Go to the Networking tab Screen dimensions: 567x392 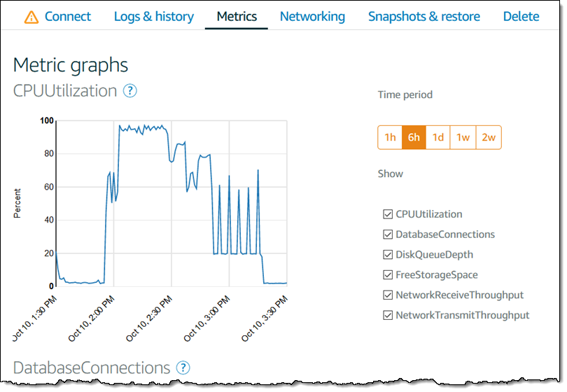(312, 16)
